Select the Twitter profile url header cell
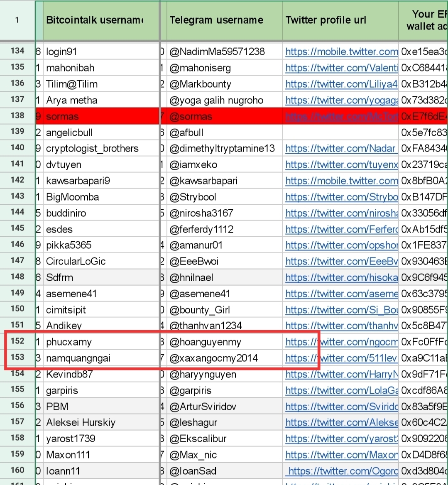Image resolution: width=448 pixels, height=485 pixels. click(x=340, y=20)
